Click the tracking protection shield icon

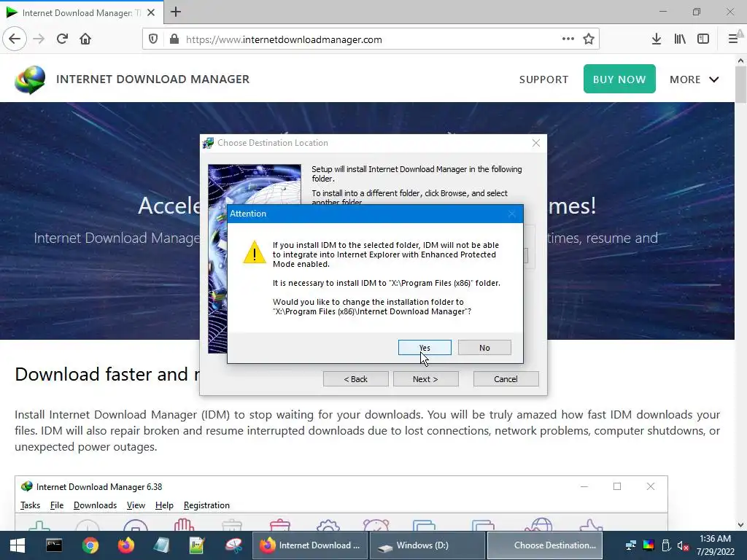[x=153, y=39]
